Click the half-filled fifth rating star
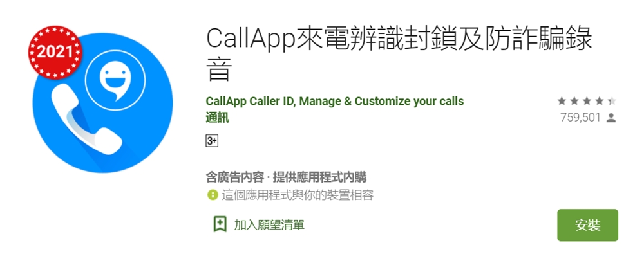Viewport: 644px width, 261px height. (612, 101)
